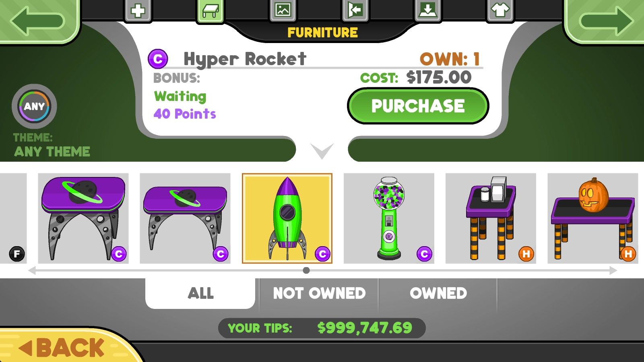
Task: Purchase the Hyper Rocket
Action: pos(418,106)
